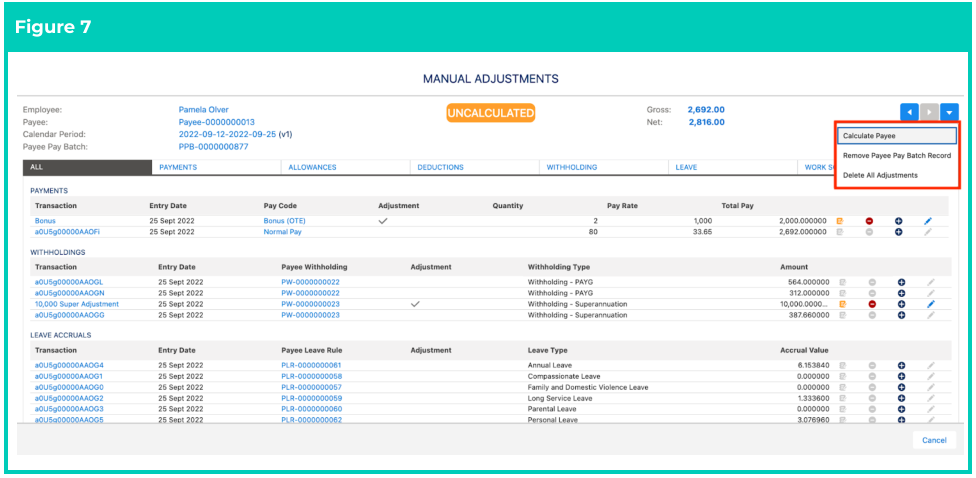Click the Gross value 2,692.00
This screenshot has width=976, height=478.
pyautogui.click(x=706, y=110)
